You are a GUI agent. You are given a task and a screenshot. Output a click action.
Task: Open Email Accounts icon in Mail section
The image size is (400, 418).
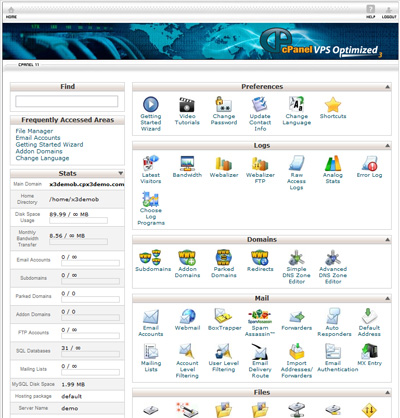coord(151,316)
